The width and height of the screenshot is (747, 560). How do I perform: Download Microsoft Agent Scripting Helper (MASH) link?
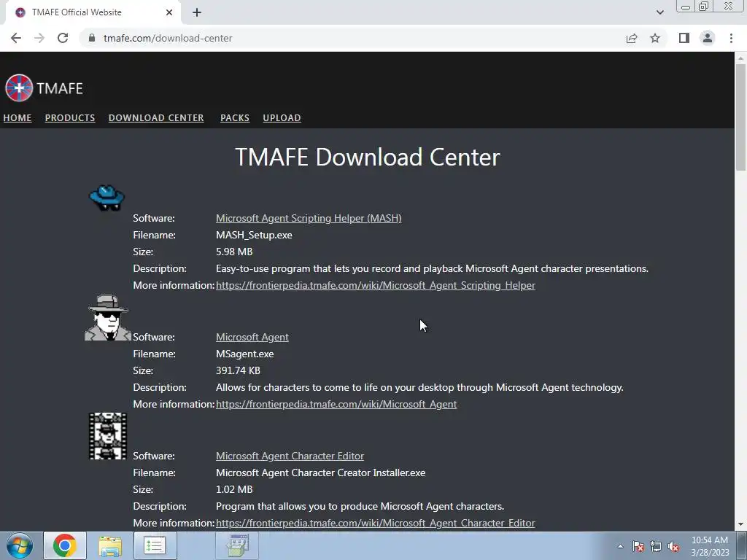(x=309, y=218)
